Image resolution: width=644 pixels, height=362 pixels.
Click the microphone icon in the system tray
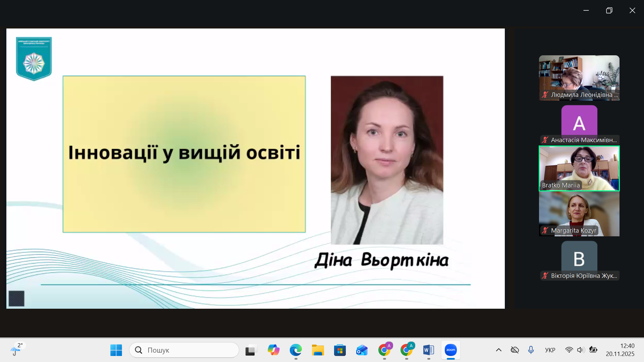[x=531, y=350]
